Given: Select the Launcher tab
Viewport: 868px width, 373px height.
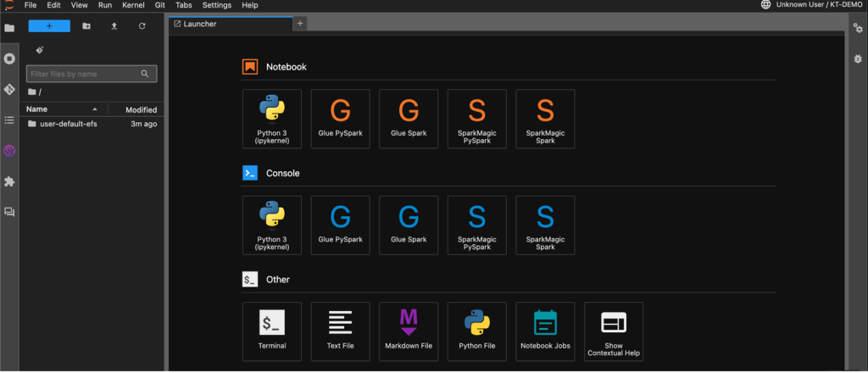Looking at the screenshot, I should click(231, 24).
